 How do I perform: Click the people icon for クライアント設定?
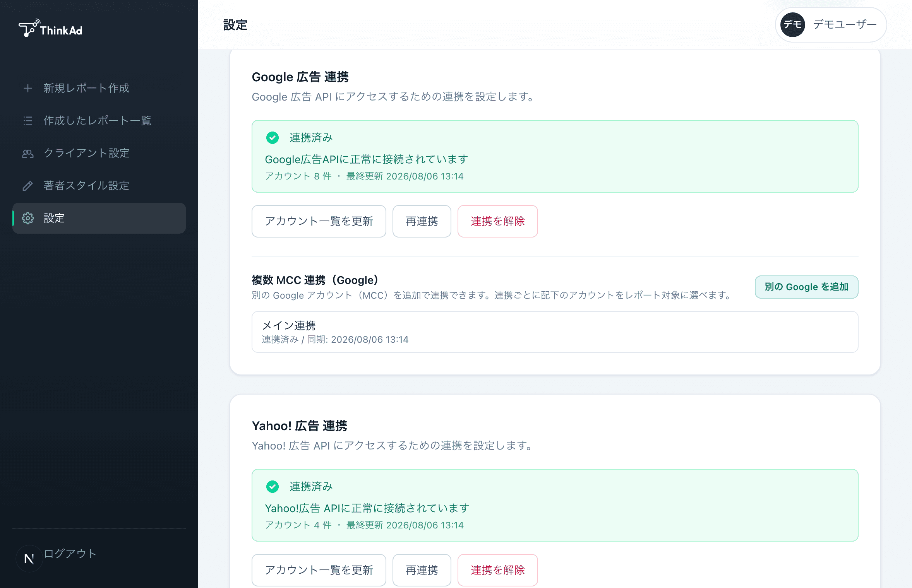pos(28,153)
